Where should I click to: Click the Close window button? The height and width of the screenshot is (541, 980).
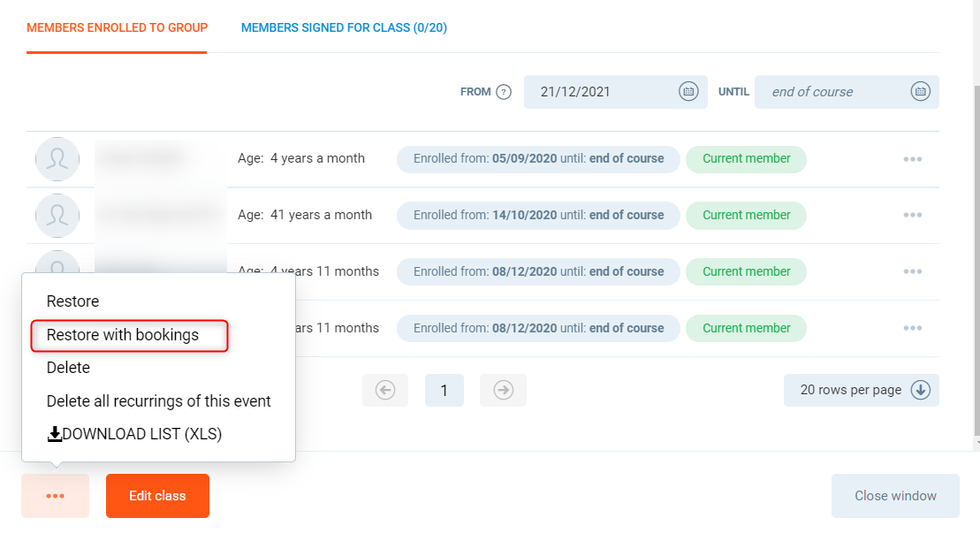coord(894,496)
